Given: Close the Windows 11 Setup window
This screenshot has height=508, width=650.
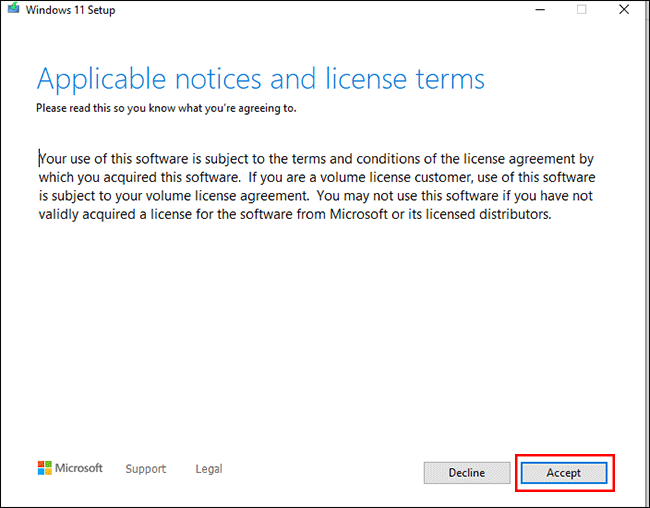Looking at the screenshot, I should point(624,9).
